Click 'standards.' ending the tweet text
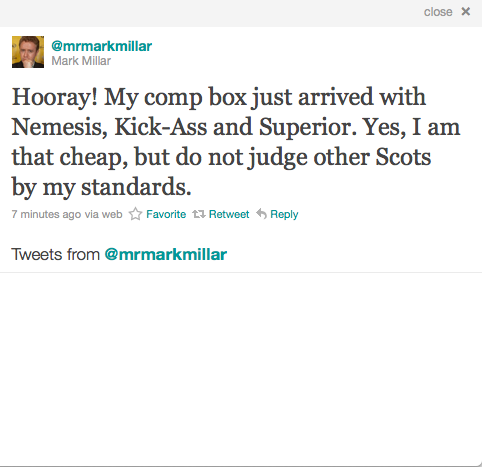482x467 pixels. coord(136,187)
